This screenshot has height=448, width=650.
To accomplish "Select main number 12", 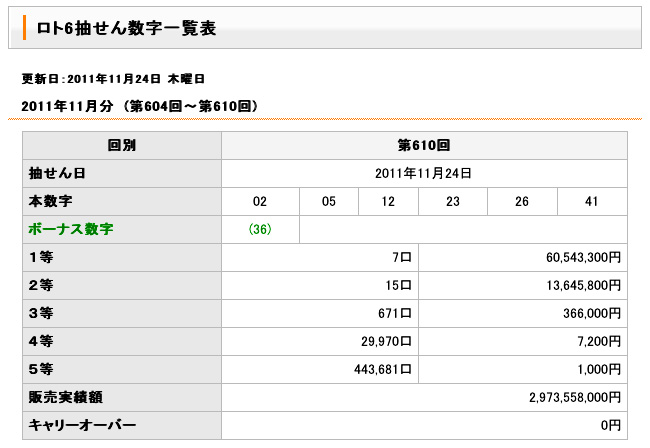I will [x=388, y=201].
